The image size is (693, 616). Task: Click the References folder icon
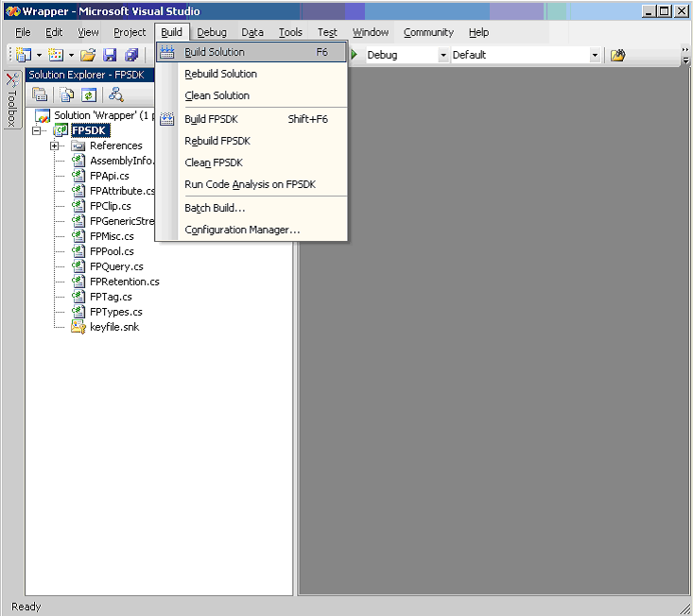(x=78, y=145)
